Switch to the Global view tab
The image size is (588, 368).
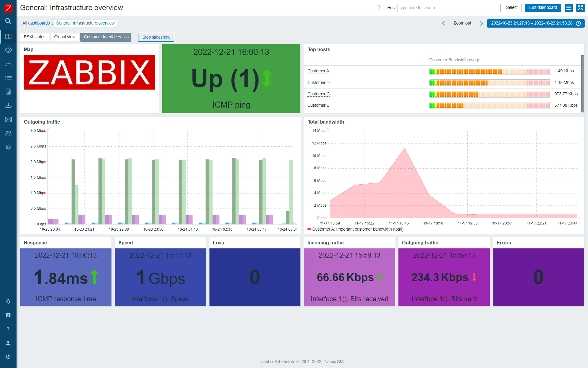point(64,37)
